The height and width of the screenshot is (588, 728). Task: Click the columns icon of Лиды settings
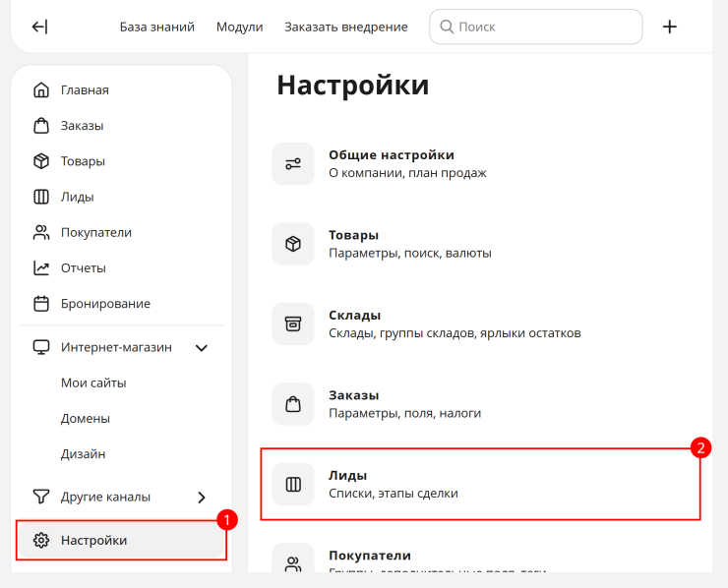coord(293,484)
